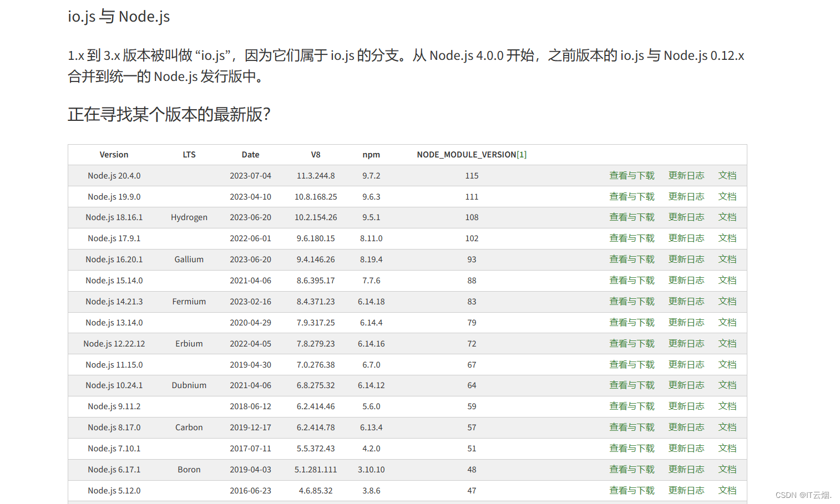Open 文档 for Node.js 7.10.1
The width and height of the screenshot is (840, 504).
point(727,449)
